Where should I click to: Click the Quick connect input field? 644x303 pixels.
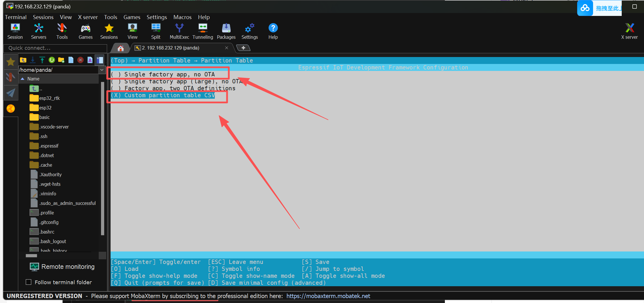[x=55, y=48]
